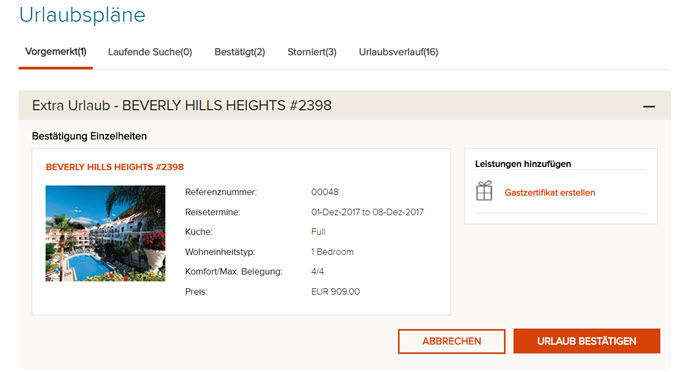Collapse the Extra Urlaub section with minus icon

(649, 107)
